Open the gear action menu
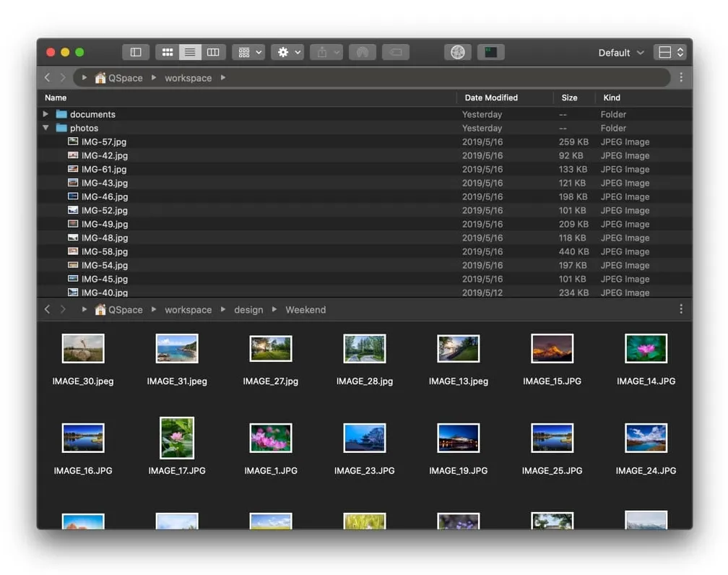This screenshot has height=575, width=728. pos(287,52)
